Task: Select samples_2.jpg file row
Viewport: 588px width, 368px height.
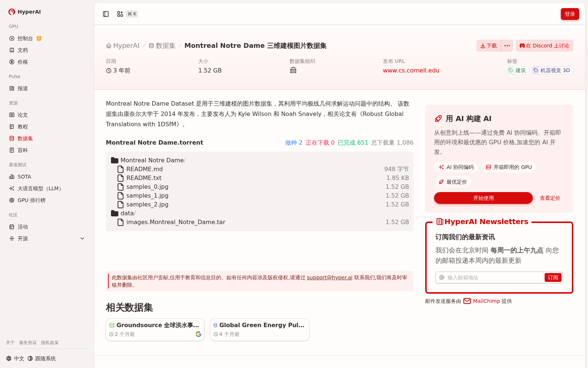Action: click(x=259, y=205)
